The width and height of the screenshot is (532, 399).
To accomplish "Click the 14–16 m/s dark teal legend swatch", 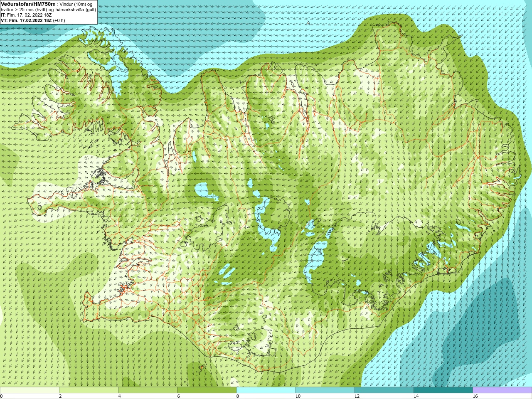I will (x=443, y=390).
